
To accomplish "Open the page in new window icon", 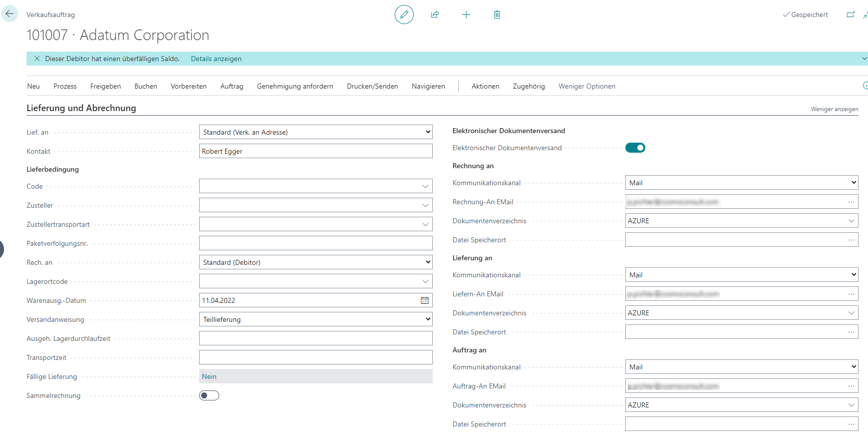I will click(850, 15).
